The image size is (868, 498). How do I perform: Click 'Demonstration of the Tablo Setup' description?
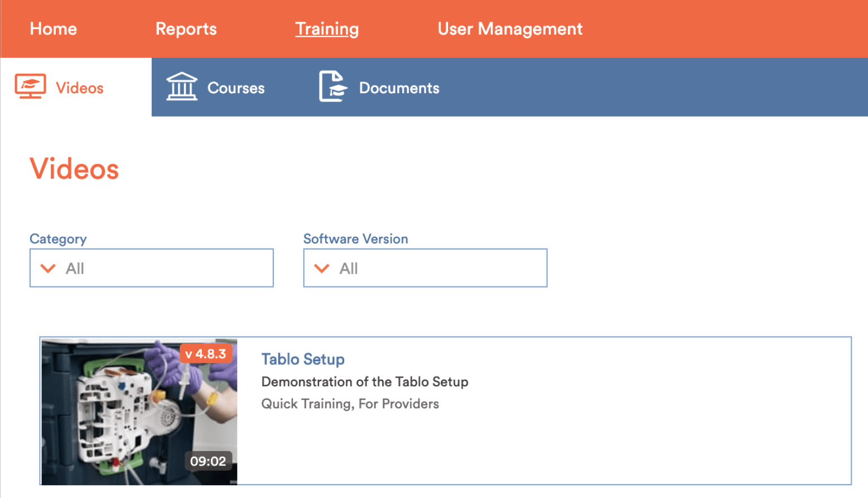pos(365,382)
